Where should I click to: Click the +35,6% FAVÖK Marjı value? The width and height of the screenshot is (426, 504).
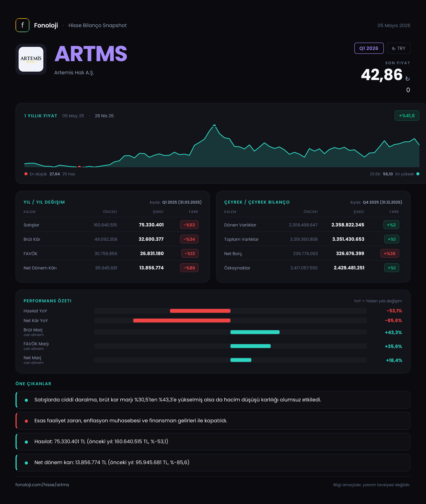(x=393, y=347)
